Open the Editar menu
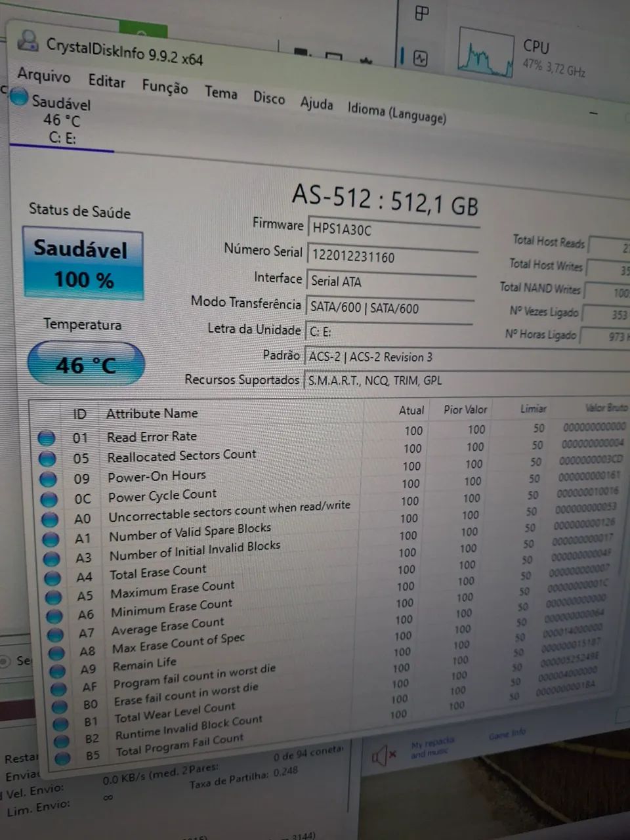Screen dimensions: 630x840 click(106, 81)
